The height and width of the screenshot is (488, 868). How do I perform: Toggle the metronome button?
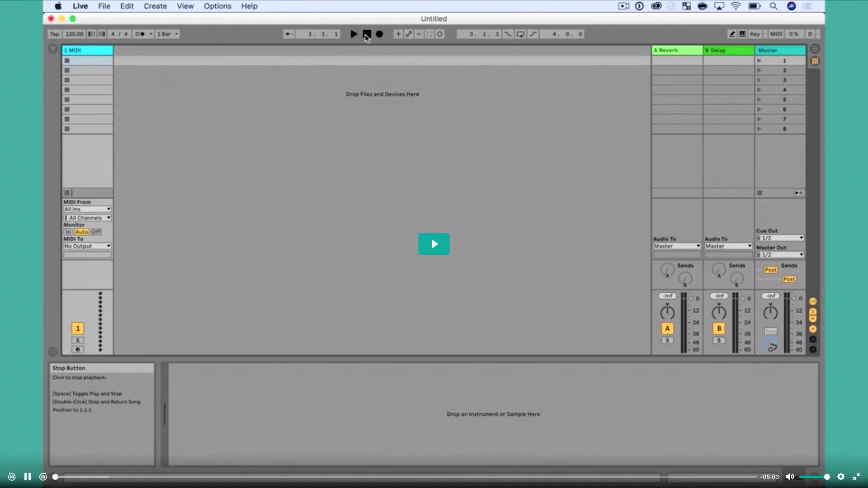(x=140, y=34)
